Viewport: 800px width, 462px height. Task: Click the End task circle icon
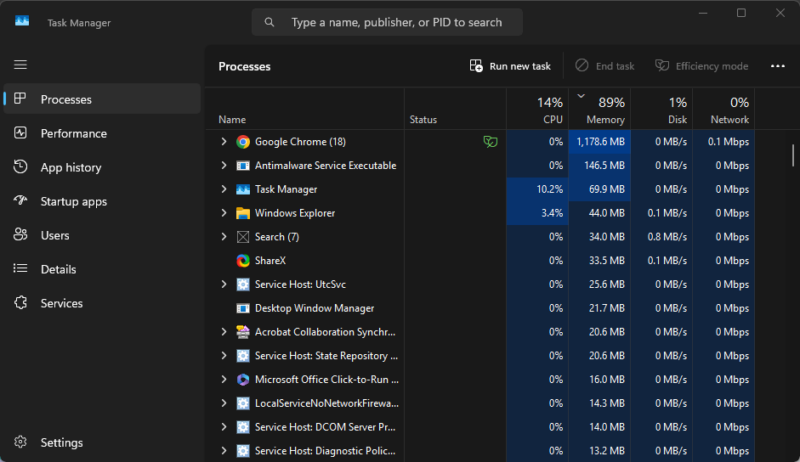coord(582,66)
